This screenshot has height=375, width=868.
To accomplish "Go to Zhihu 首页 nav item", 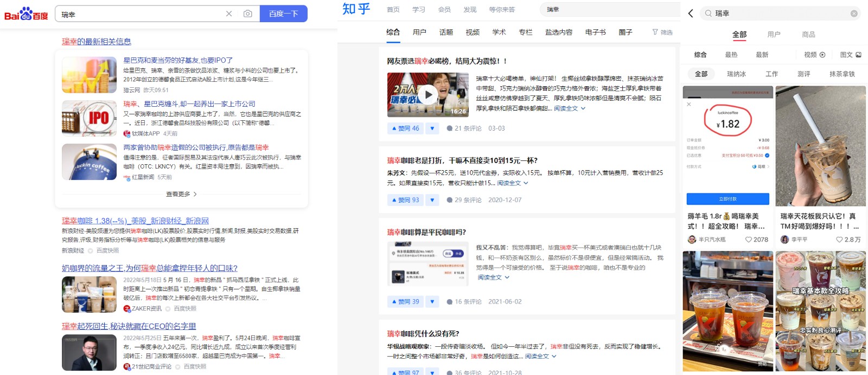I will tap(393, 10).
